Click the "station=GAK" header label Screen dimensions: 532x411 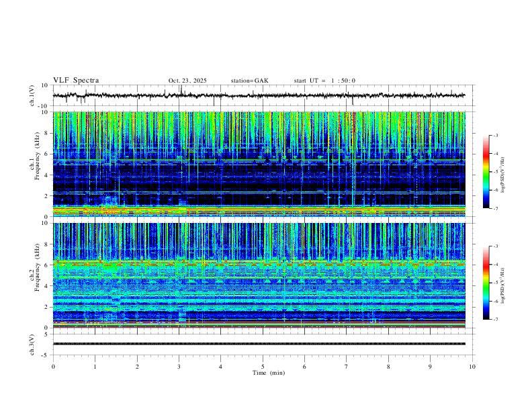pyautogui.click(x=249, y=81)
